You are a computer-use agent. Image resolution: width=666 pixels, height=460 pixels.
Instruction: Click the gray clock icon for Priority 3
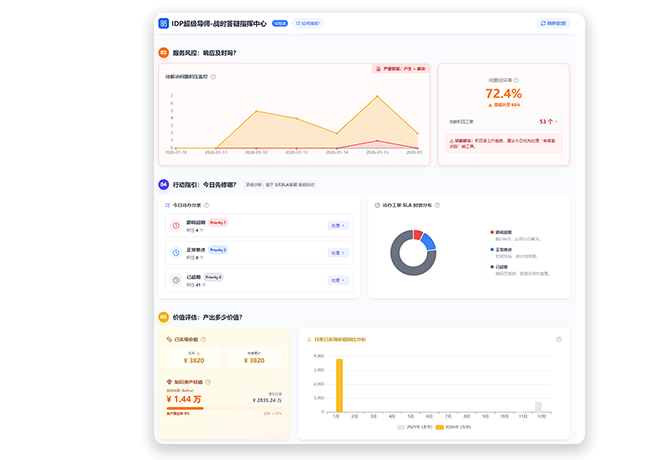[175, 280]
